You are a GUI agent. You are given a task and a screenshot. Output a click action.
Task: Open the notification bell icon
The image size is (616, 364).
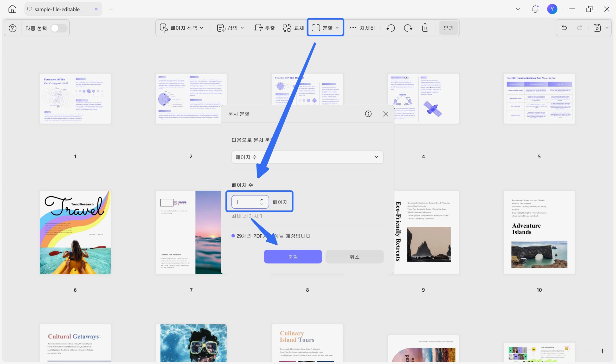click(x=535, y=9)
